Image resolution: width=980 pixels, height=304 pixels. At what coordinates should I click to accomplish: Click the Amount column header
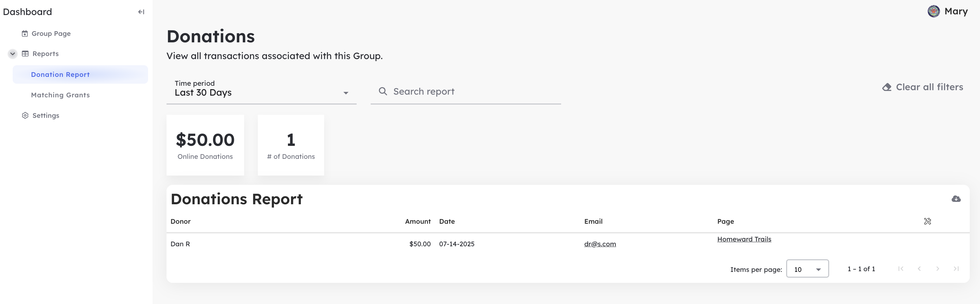[418, 221]
